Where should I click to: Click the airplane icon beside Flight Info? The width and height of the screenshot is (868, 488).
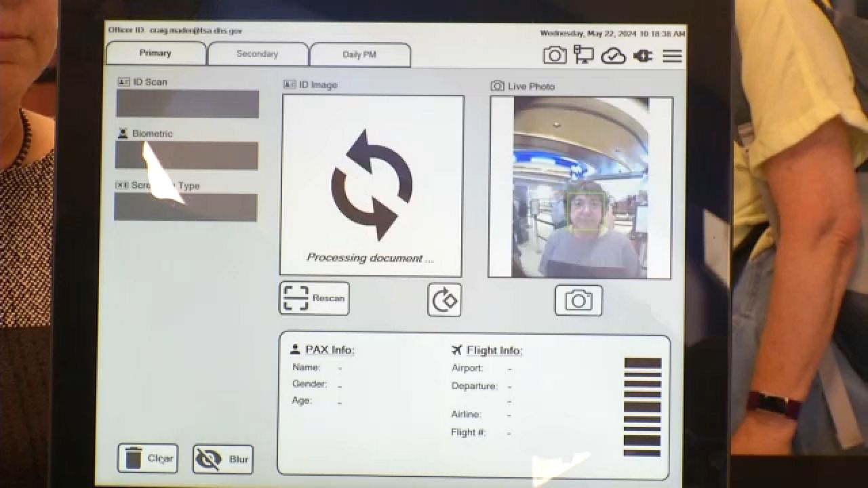(x=456, y=350)
